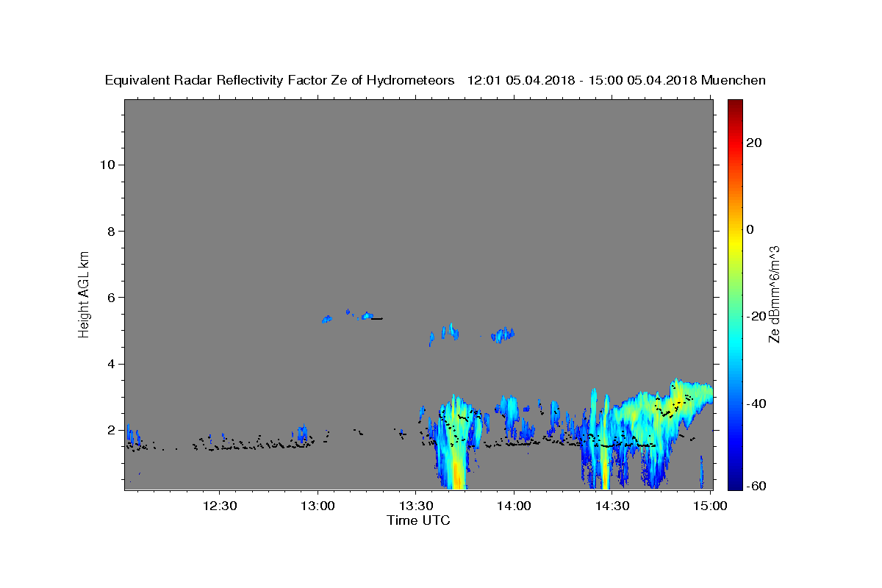Click the 'Time UTC' axis label
882x588 pixels.
pos(418,520)
